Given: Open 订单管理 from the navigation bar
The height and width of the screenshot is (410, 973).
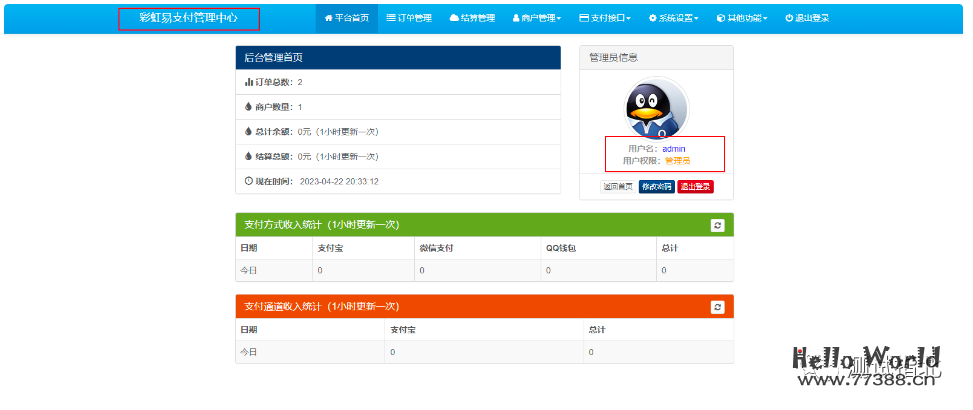Looking at the screenshot, I should pos(409,18).
